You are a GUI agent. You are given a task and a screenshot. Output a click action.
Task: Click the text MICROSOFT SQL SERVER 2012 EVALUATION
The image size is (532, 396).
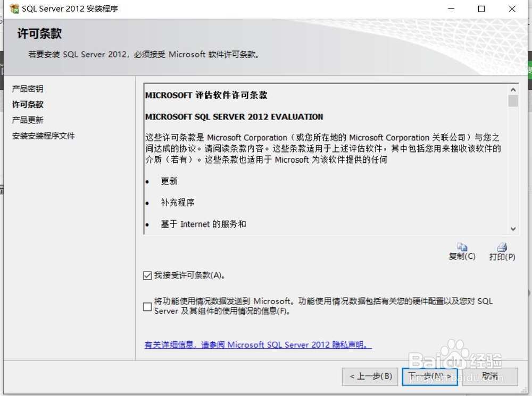234,116
